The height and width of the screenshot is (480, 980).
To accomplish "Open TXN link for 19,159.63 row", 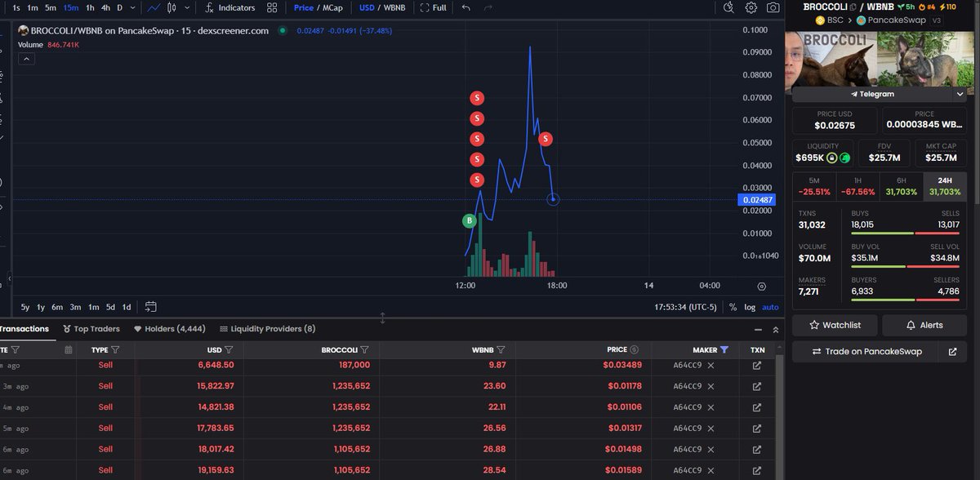I will (x=757, y=470).
